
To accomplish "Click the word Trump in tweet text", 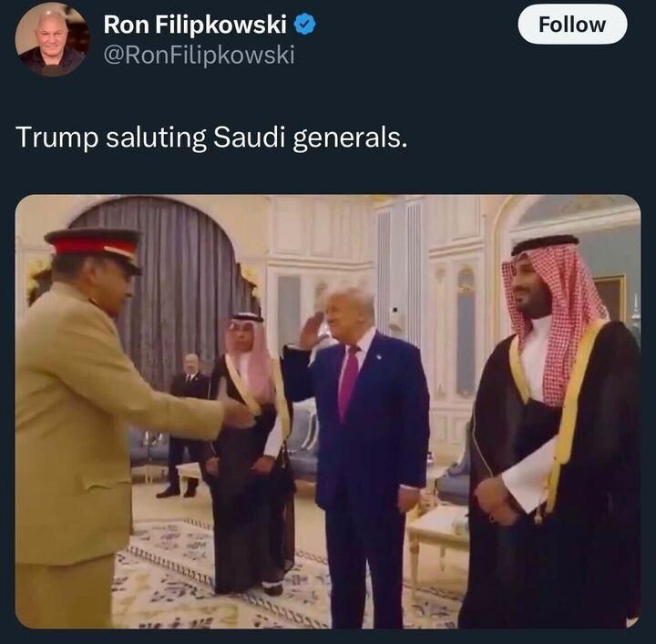I will 56,138.
